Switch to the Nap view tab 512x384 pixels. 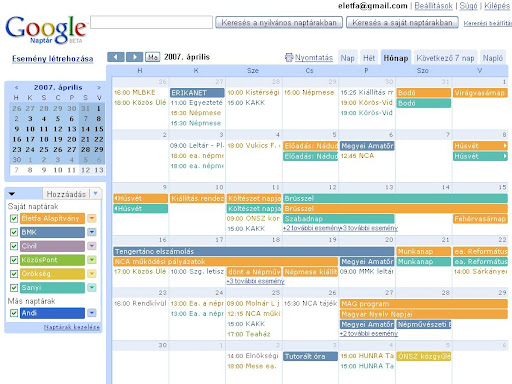(x=347, y=58)
